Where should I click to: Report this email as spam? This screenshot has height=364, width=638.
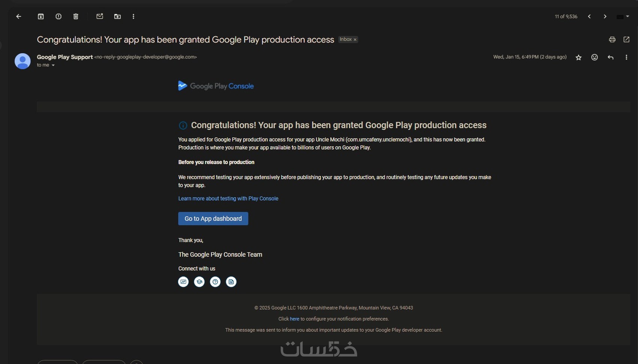coord(59,17)
